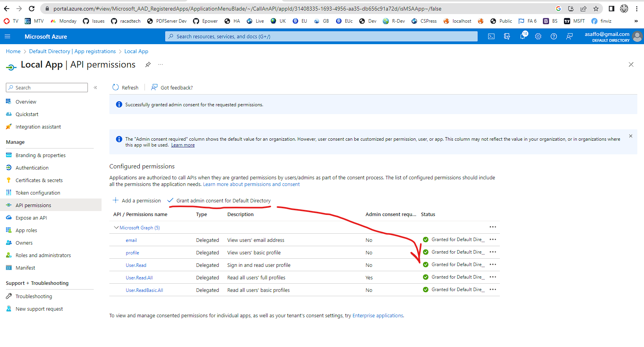Open Quickstart in the left menu
Image resolution: width=644 pixels, height=347 pixels.
click(27, 114)
